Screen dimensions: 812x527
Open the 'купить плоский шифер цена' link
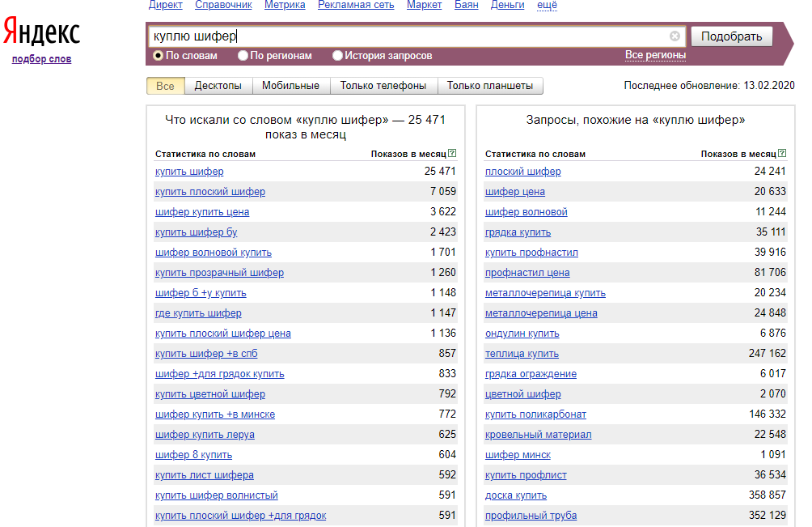pos(223,334)
